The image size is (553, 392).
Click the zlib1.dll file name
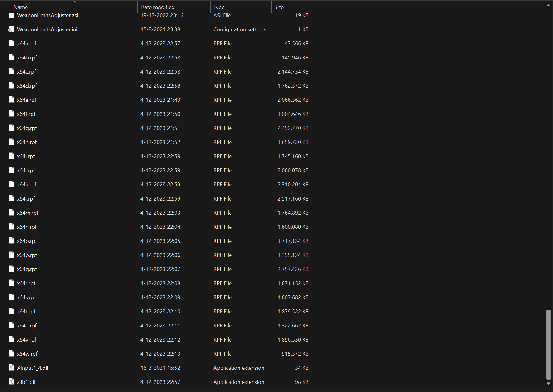(26, 382)
